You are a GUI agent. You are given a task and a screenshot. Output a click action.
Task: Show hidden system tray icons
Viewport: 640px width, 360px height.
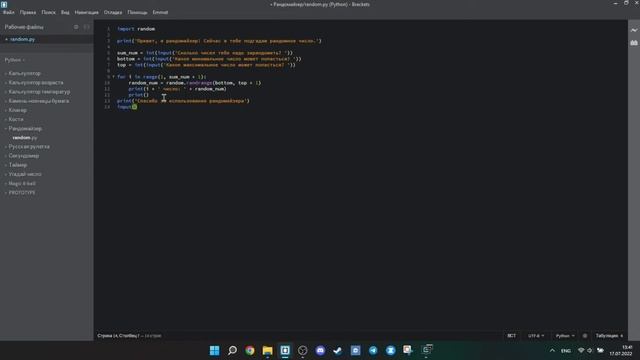[x=552, y=351]
